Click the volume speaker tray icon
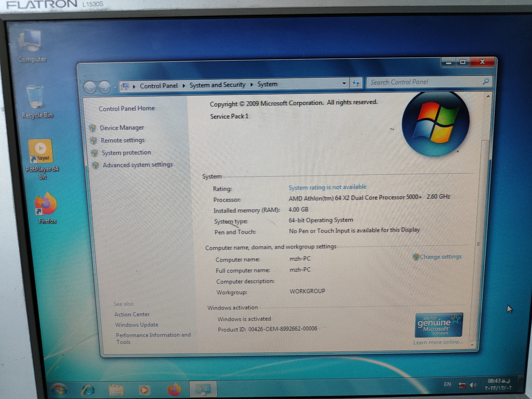 (473, 385)
